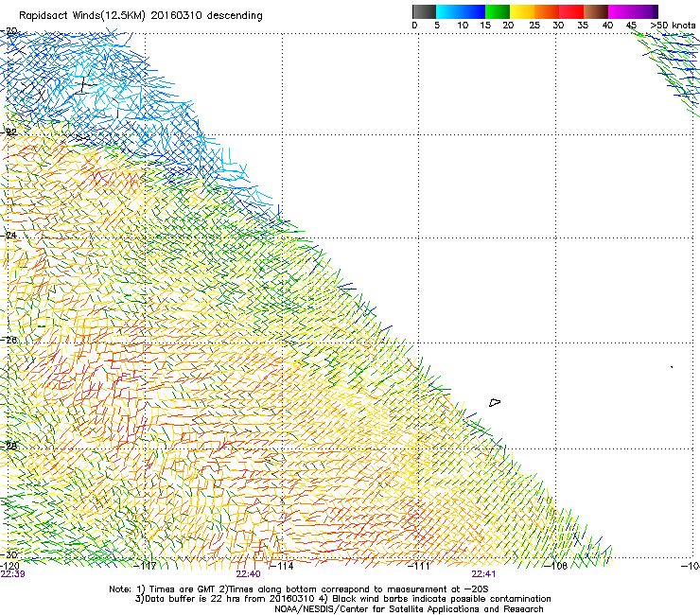Click the magenta 40–45 knots legend swatch
The image size is (700, 615).
[621, 11]
